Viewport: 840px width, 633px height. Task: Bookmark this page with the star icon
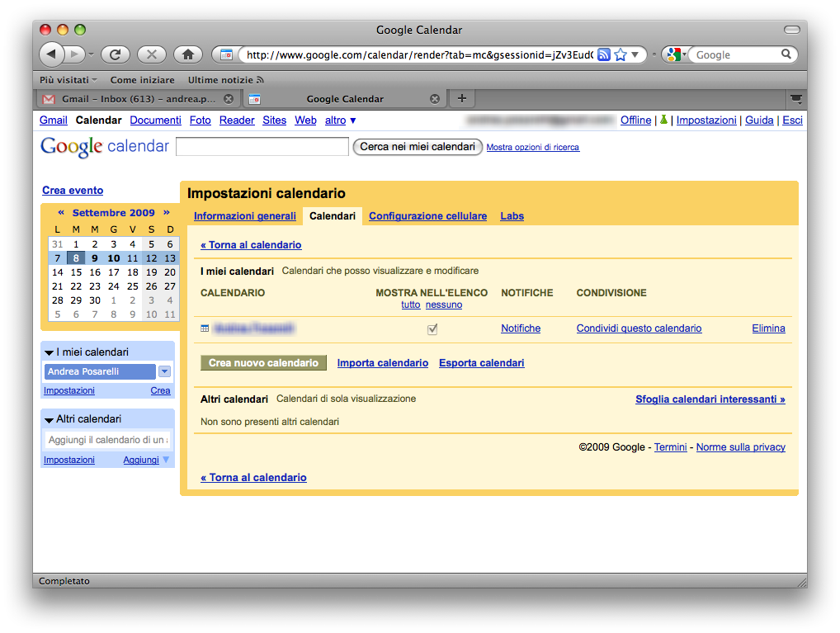click(x=621, y=54)
